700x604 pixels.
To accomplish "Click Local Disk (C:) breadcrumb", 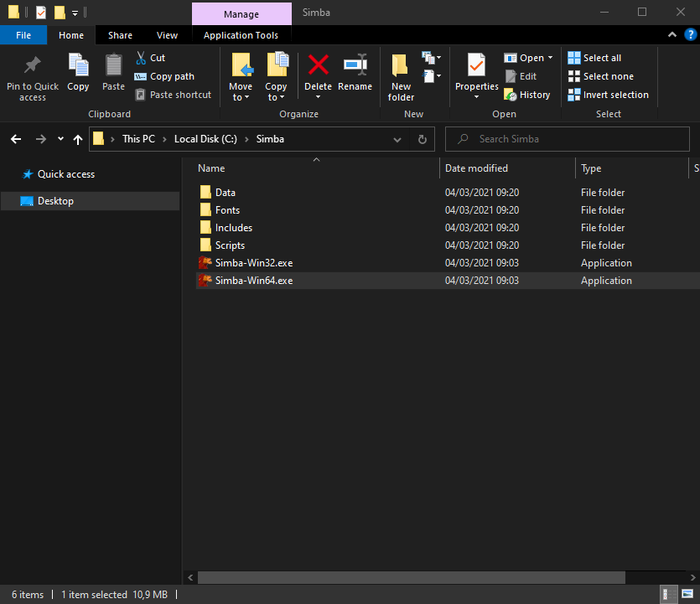I will 205,139.
